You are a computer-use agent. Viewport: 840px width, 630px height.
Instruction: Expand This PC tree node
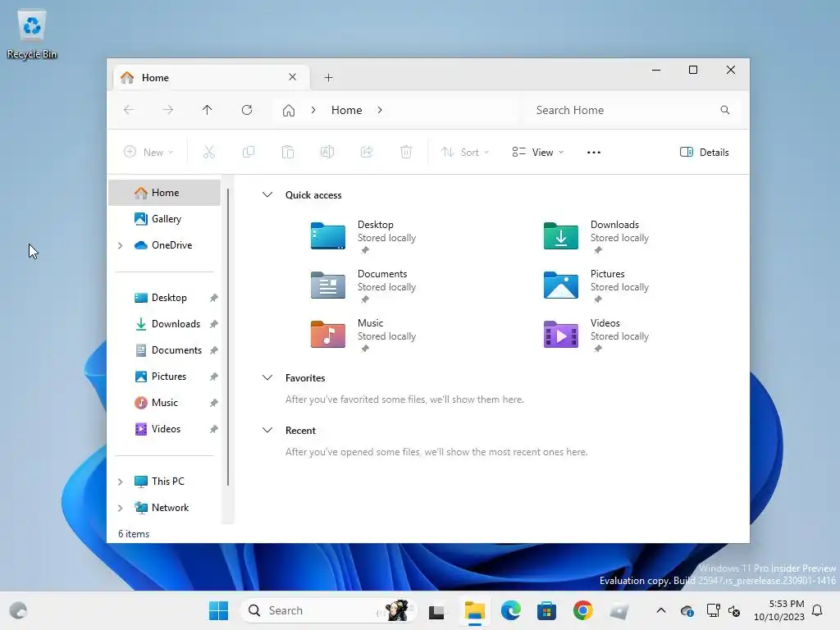[x=121, y=482]
